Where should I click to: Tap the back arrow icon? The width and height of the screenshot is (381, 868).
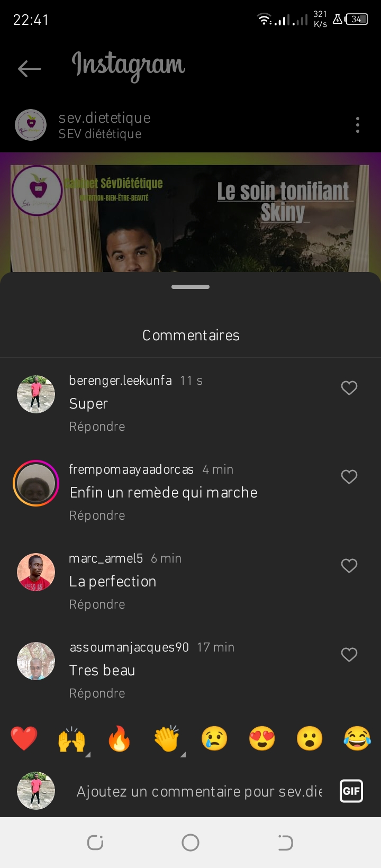pyautogui.click(x=30, y=68)
